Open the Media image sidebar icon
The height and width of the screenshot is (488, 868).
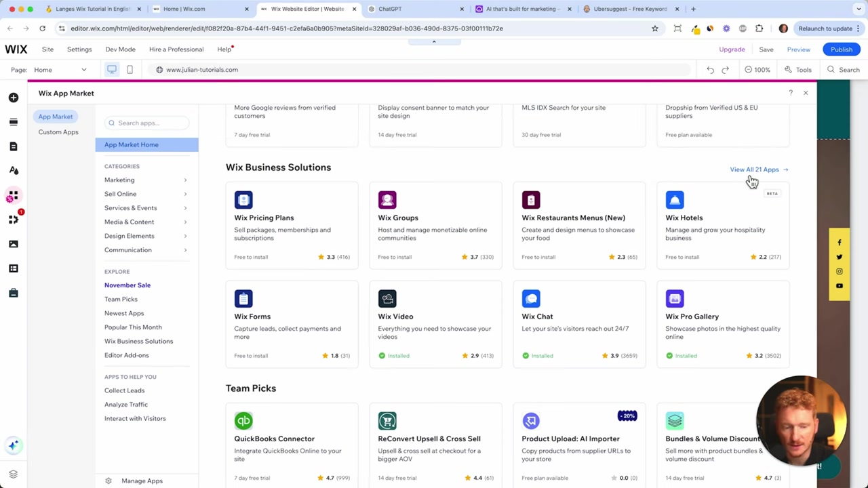[14, 244]
